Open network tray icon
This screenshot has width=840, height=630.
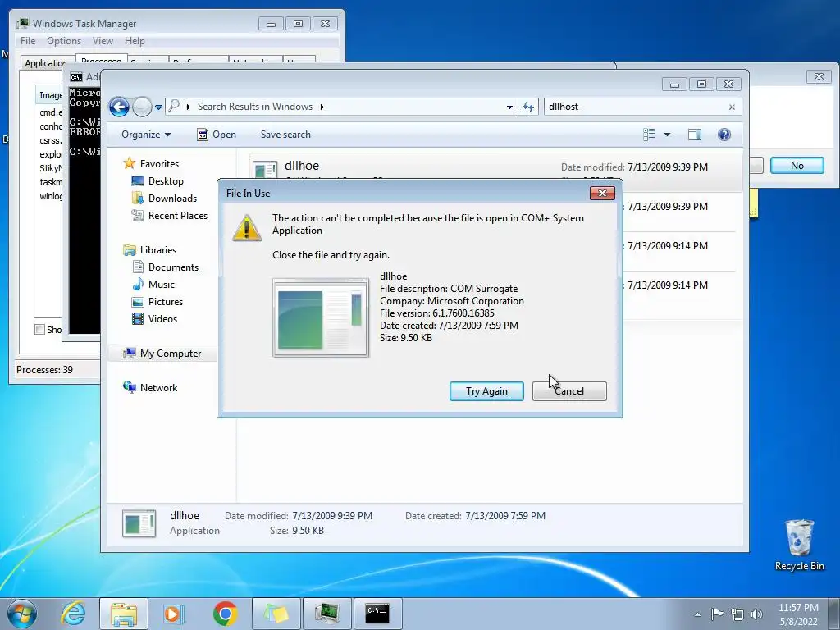737,614
